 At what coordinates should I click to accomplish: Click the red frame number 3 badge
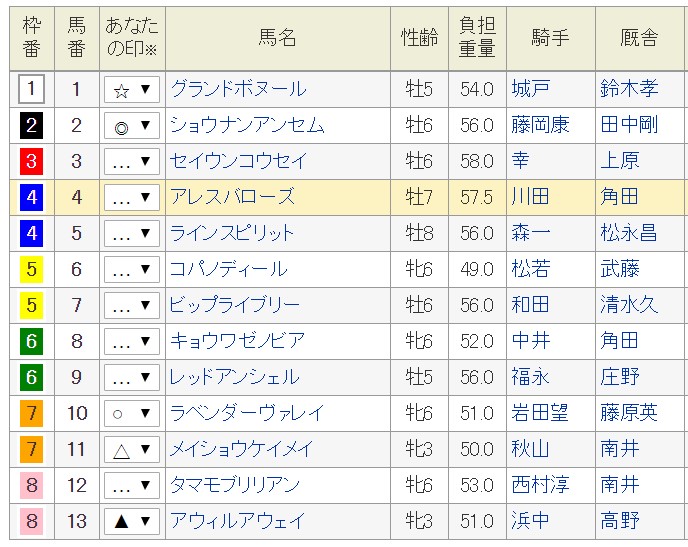click(x=32, y=161)
